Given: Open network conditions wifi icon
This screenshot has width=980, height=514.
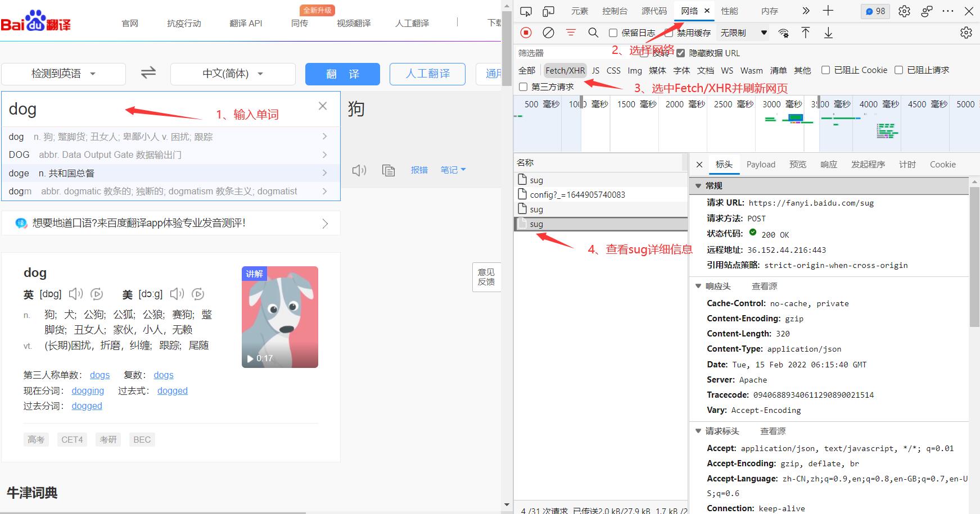Looking at the screenshot, I should click(783, 33).
